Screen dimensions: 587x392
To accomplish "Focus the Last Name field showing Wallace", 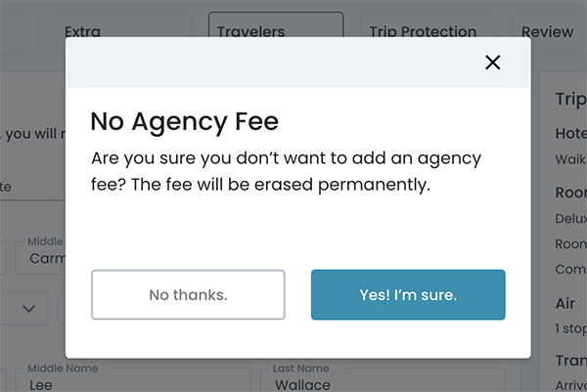I will (382, 381).
